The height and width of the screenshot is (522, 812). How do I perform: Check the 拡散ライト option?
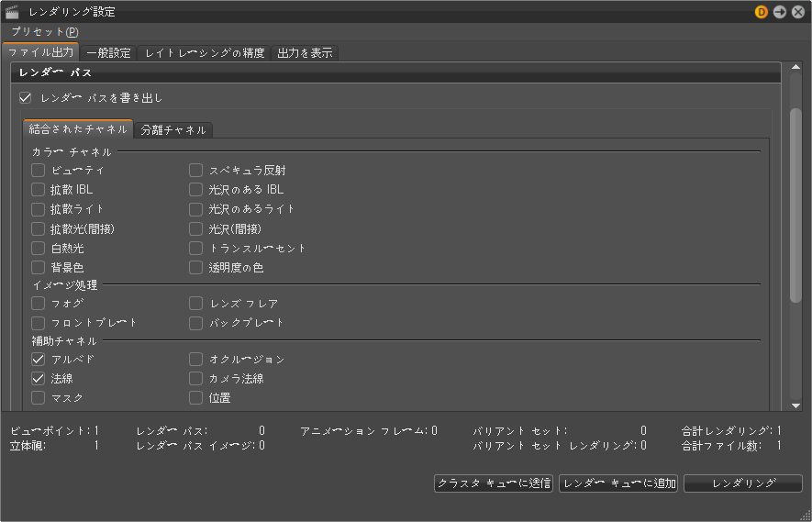38,209
